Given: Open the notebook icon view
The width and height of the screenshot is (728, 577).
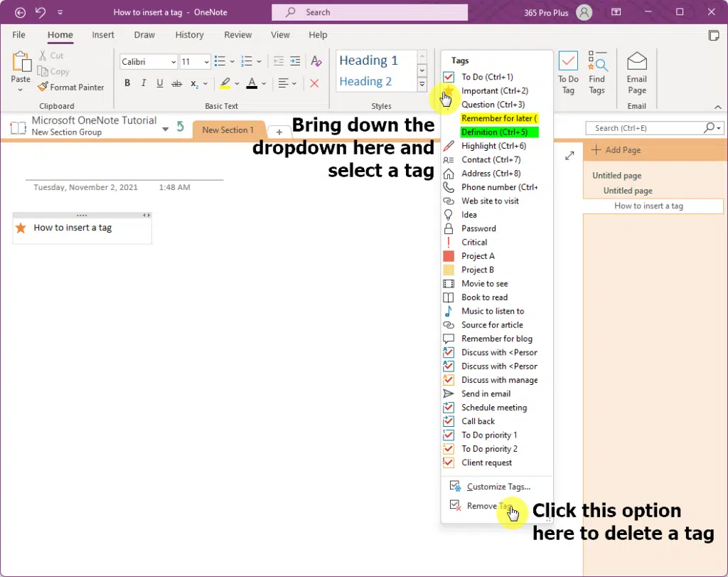Looking at the screenshot, I should (18, 128).
